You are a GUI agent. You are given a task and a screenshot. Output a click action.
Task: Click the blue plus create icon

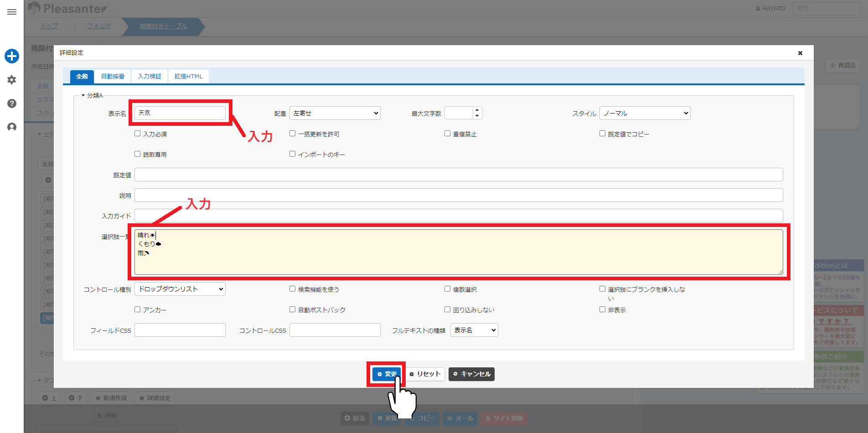[12, 56]
